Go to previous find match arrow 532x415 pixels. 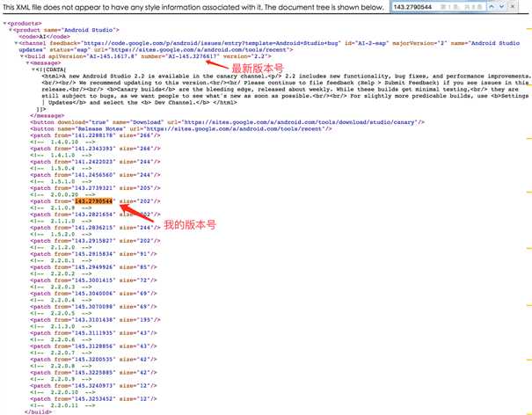pyautogui.click(x=492, y=6)
